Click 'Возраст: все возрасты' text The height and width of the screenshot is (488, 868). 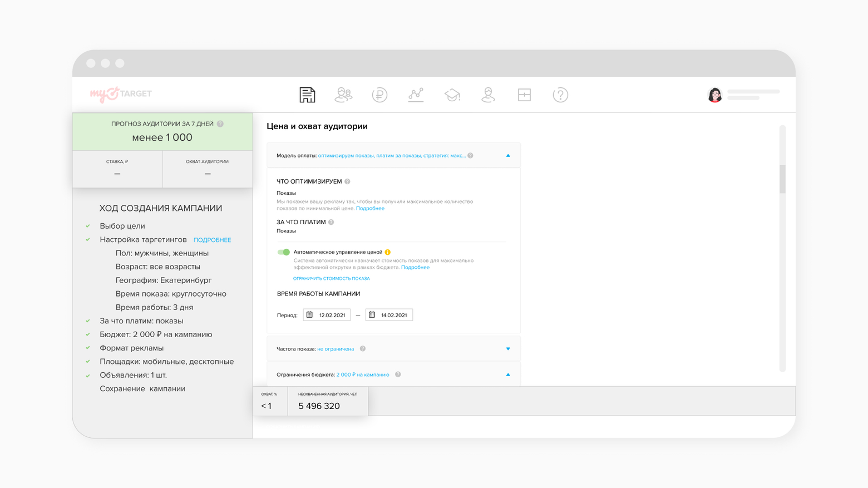pos(157,267)
